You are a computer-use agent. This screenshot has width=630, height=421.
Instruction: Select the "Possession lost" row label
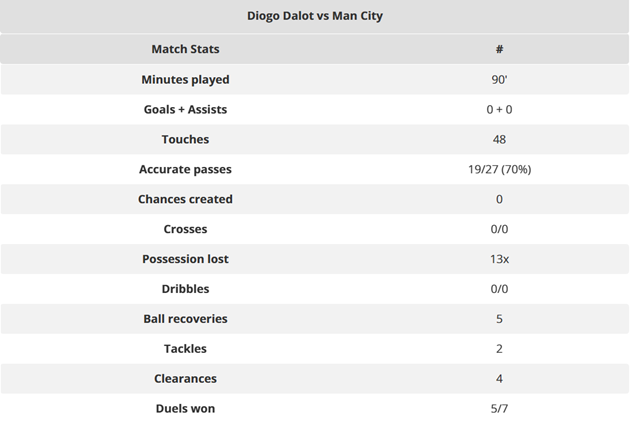tap(185, 259)
